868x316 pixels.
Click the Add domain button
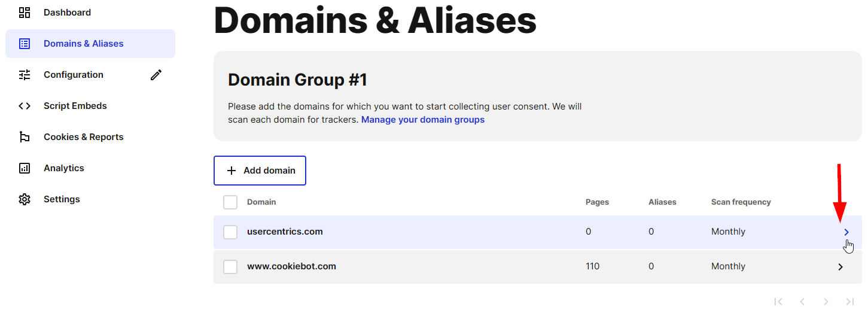click(260, 171)
